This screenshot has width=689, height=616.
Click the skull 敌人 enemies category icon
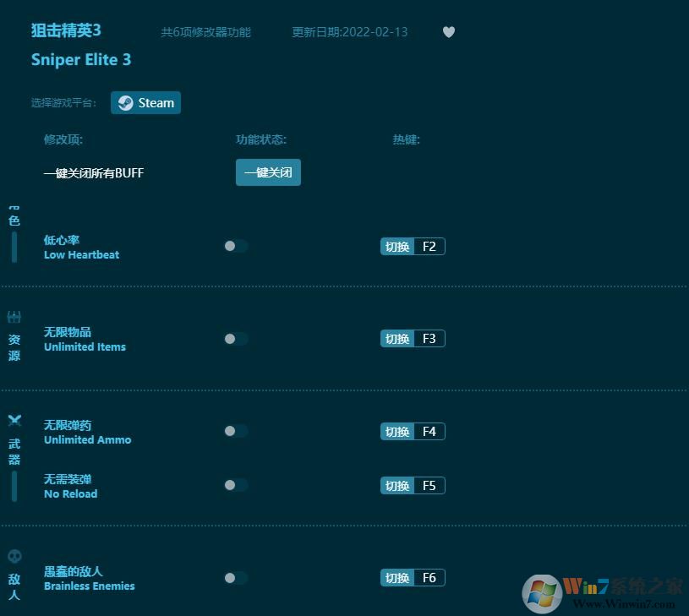click(14, 556)
